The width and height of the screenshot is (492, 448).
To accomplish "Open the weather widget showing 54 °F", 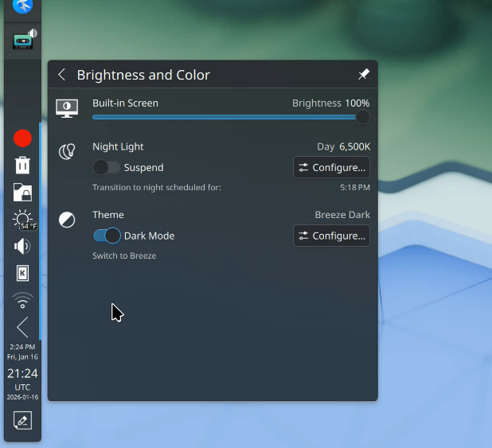I will pyautogui.click(x=22, y=220).
